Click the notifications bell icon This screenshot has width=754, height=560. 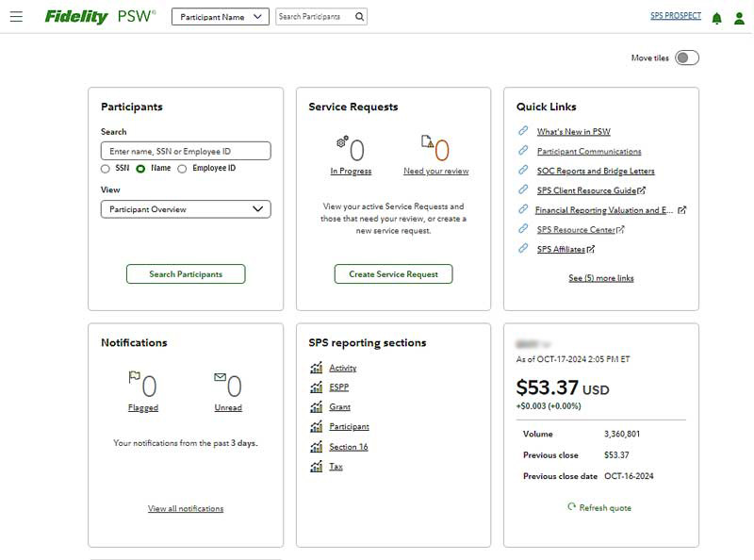pyautogui.click(x=716, y=18)
